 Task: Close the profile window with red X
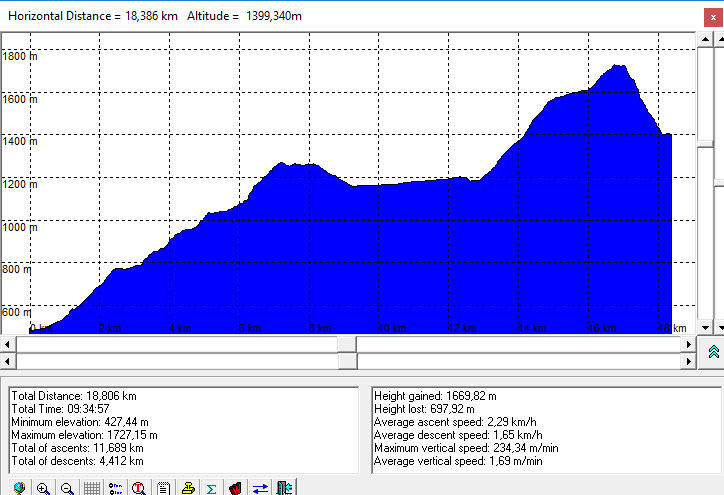point(712,16)
